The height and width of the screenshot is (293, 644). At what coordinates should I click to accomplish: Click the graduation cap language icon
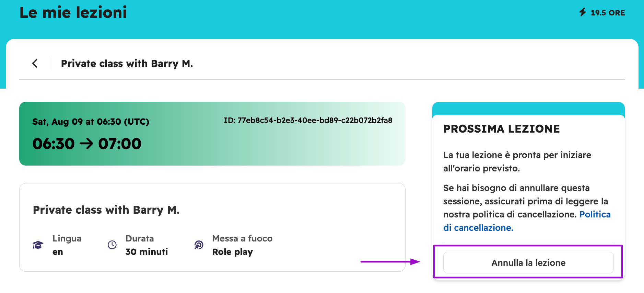(38, 245)
